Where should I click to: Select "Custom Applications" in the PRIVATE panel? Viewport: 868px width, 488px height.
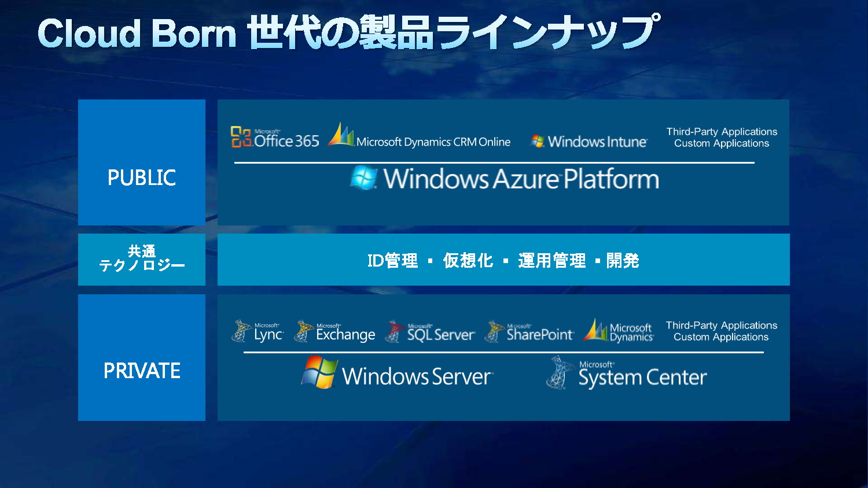tap(721, 337)
